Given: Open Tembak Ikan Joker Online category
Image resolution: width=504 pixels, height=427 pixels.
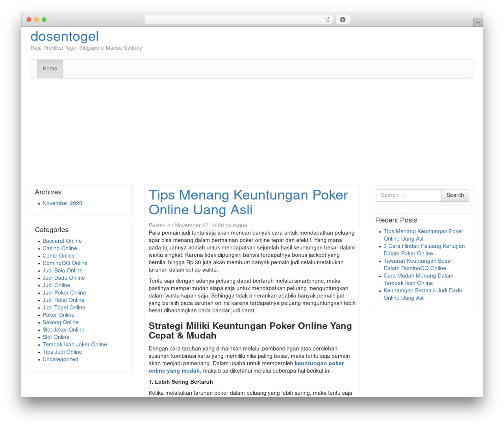Looking at the screenshot, I should pyautogui.click(x=75, y=345).
